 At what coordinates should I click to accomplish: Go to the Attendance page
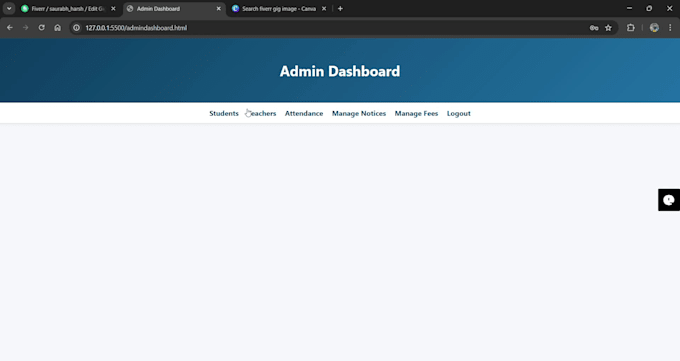pos(304,113)
